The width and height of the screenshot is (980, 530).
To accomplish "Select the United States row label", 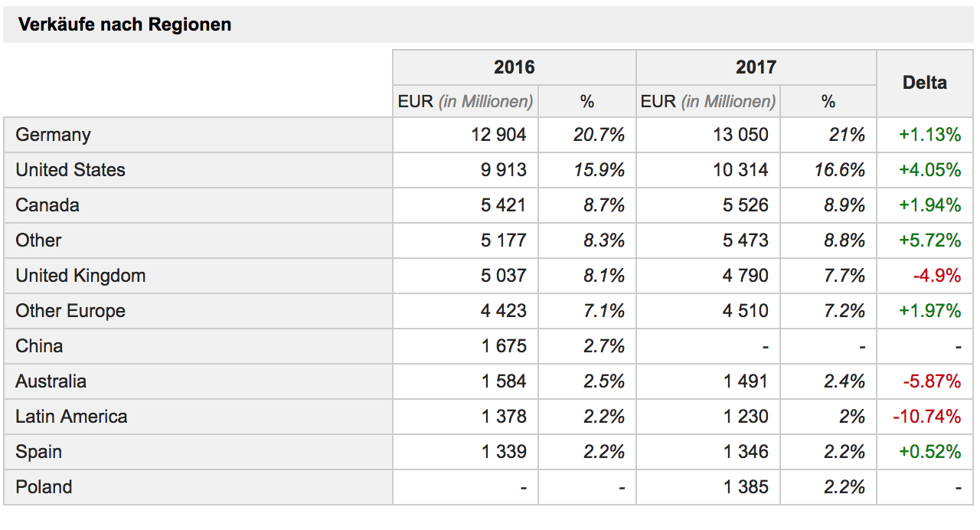I will click(70, 170).
